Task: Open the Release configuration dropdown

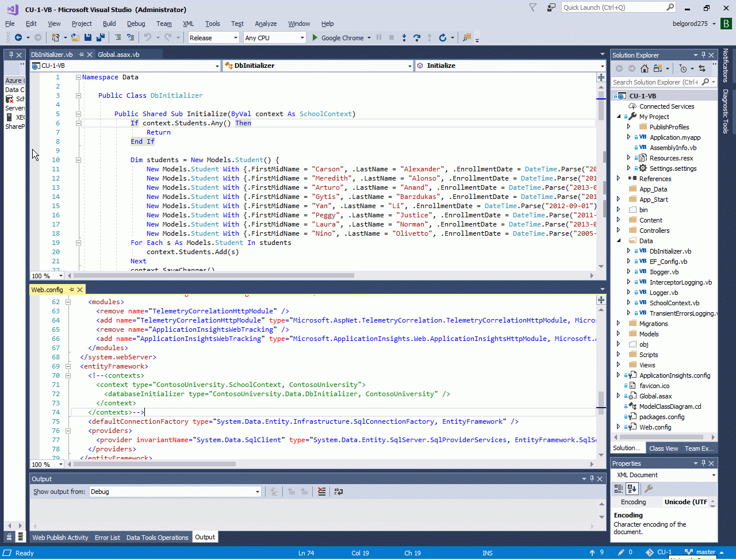Action: [x=213, y=38]
